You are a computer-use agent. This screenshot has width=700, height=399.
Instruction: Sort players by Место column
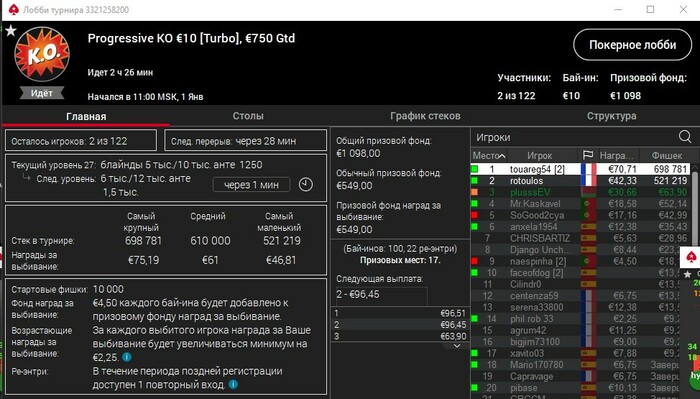point(489,156)
